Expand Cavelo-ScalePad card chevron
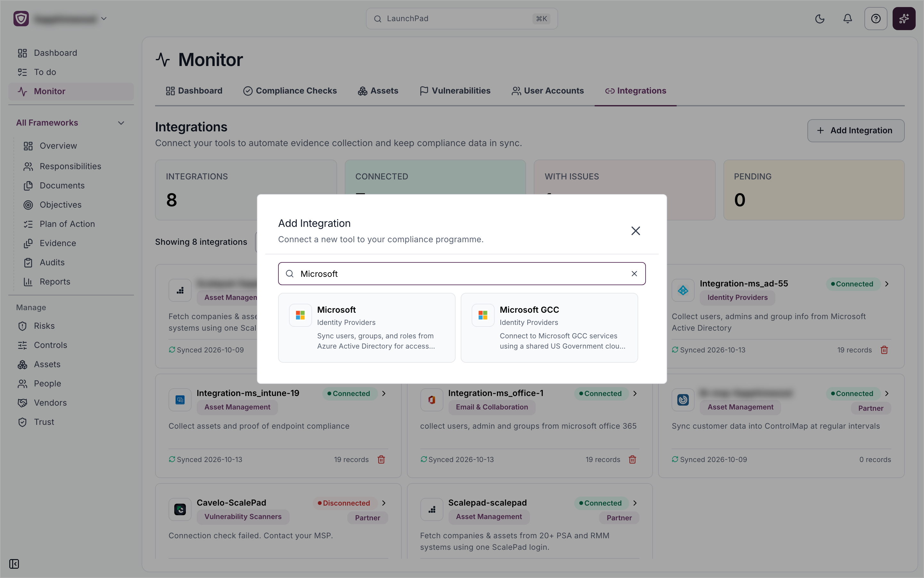This screenshot has height=578, width=924. [384, 503]
